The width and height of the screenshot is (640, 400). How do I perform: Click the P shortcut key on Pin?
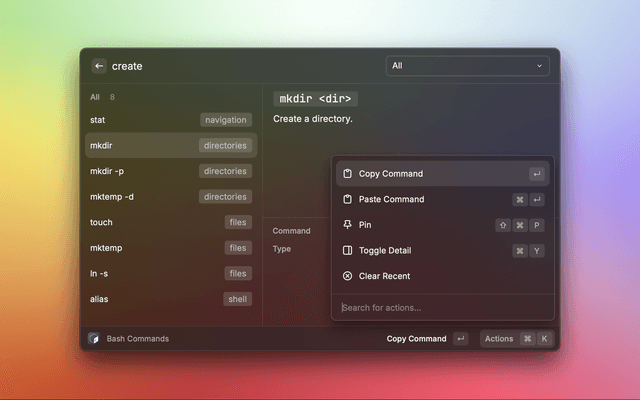click(537, 225)
